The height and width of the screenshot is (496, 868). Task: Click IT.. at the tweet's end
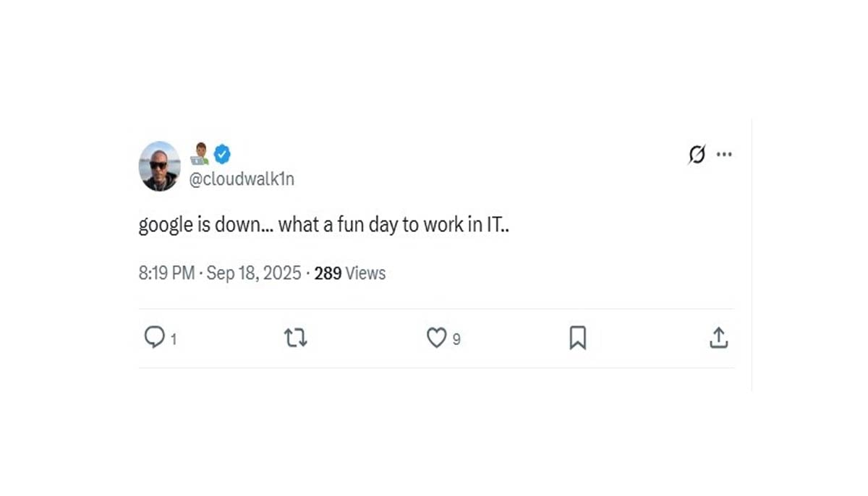(498, 225)
